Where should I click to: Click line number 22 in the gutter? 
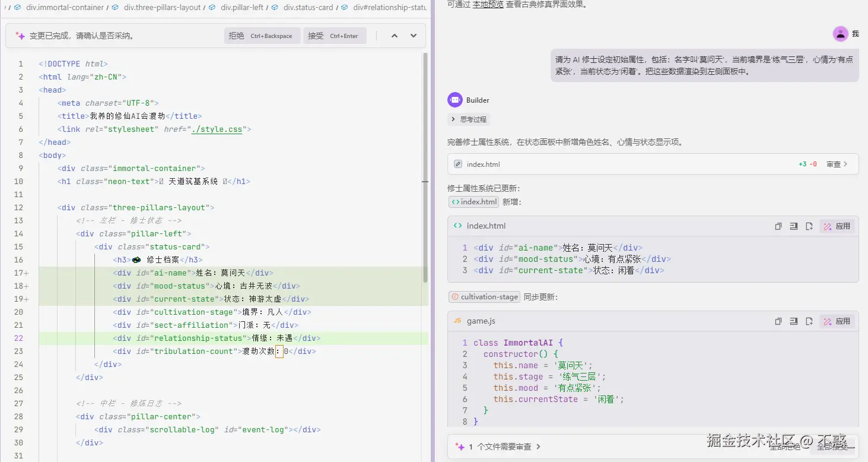[18, 338]
